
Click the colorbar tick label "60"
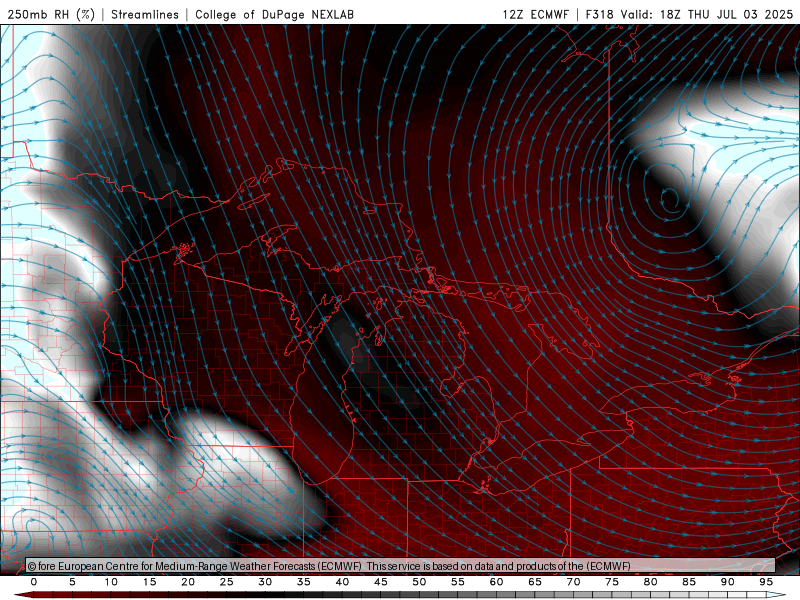pos(496,582)
